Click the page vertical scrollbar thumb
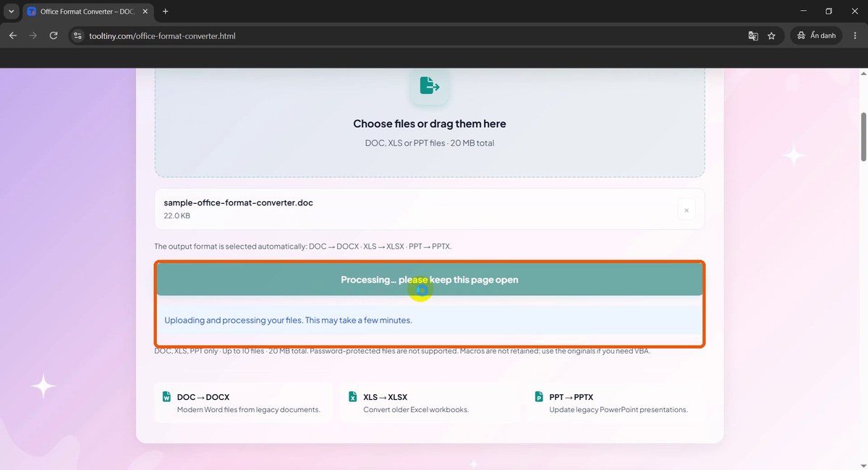The height and width of the screenshot is (470, 868). [x=863, y=137]
